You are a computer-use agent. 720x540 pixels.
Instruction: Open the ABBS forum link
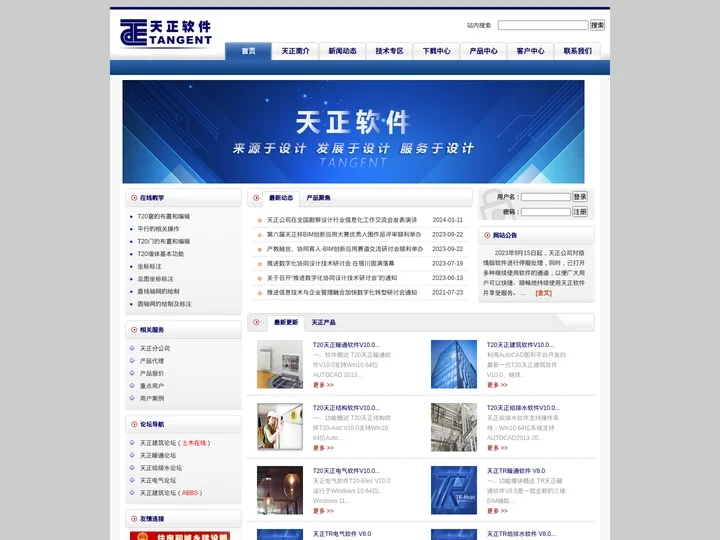pyautogui.click(x=190, y=493)
